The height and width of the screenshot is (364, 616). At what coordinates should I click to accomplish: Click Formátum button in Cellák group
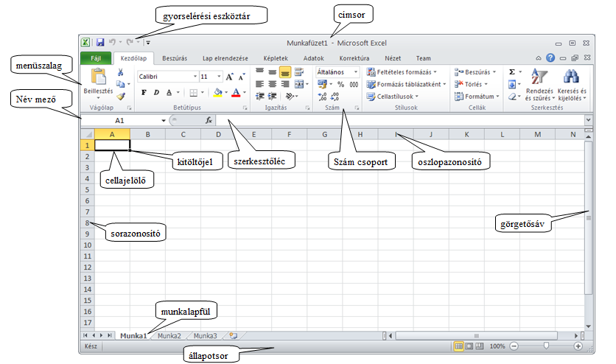pos(477,97)
